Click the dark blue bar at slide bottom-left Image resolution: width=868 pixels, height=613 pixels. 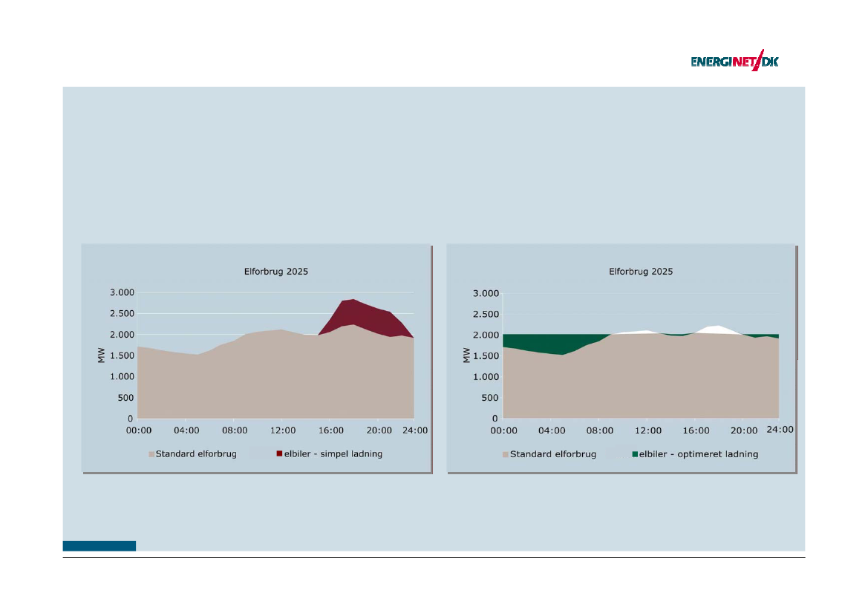[99, 545]
